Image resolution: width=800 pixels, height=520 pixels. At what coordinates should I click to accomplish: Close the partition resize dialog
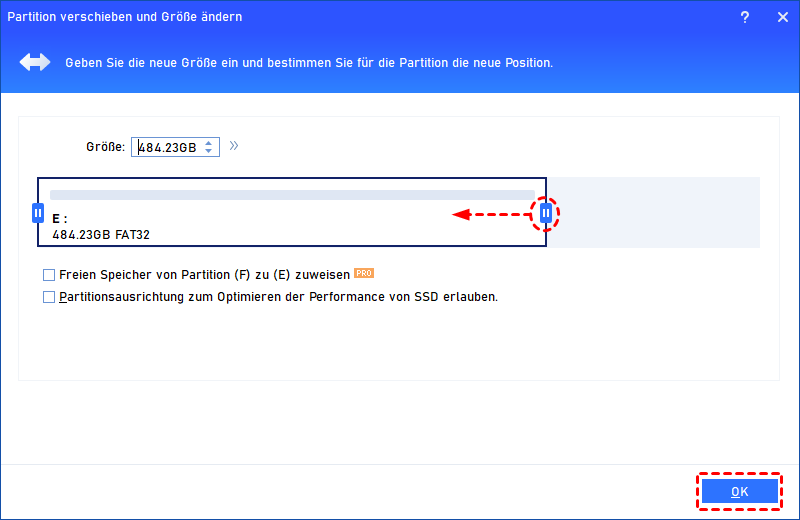(x=783, y=17)
